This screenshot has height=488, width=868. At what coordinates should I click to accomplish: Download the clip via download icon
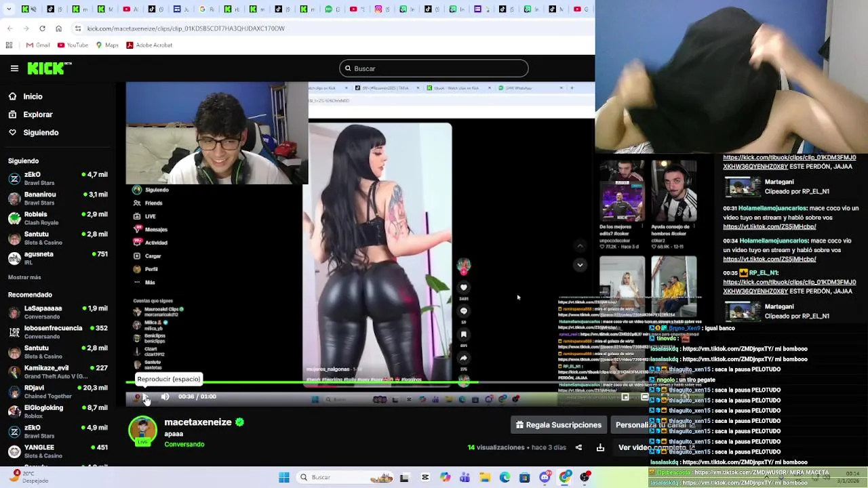(600, 447)
